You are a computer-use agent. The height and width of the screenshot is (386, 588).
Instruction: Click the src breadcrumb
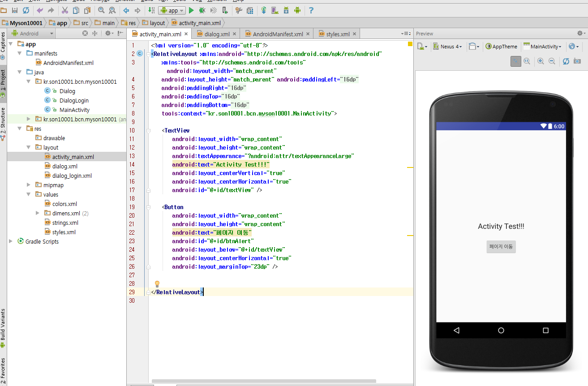tap(81, 23)
